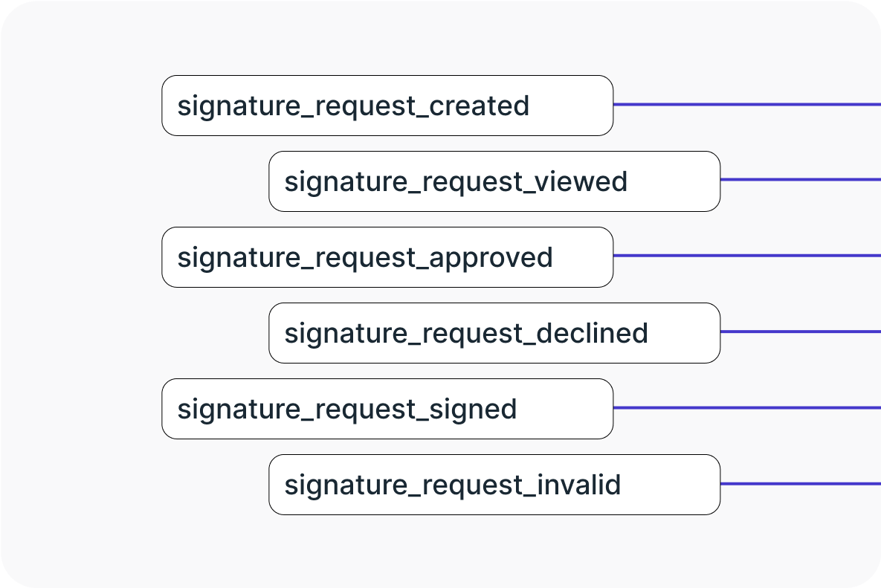Click the connector line from signature_request_signed
This screenshot has height=588, width=881.
point(747,408)
